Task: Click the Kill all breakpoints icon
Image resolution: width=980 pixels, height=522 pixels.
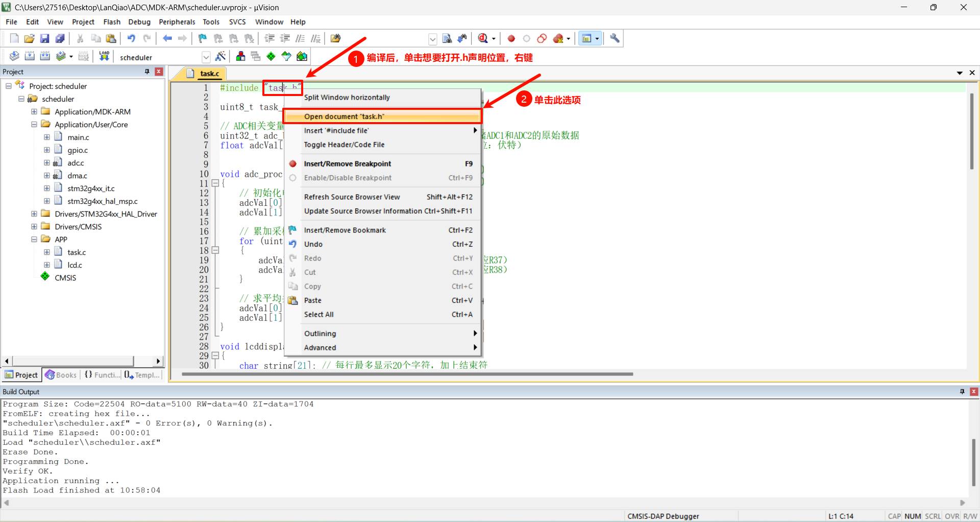Action: tap(558, 38)
